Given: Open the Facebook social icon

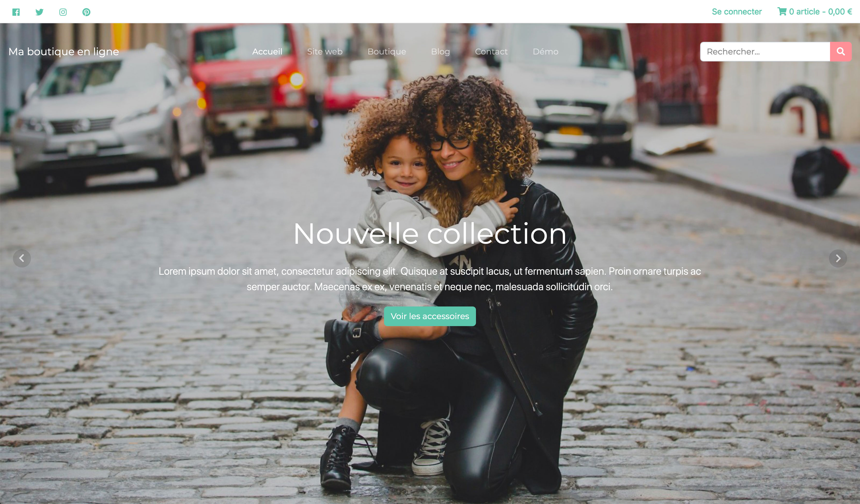Looking at the screenshot, I should (16, 12).
